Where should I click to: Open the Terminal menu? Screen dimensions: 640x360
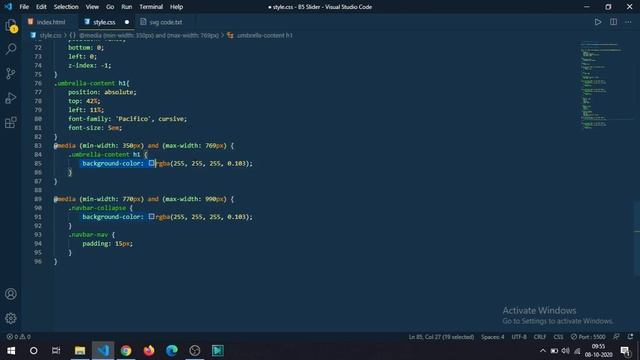[x=151, y=7]
